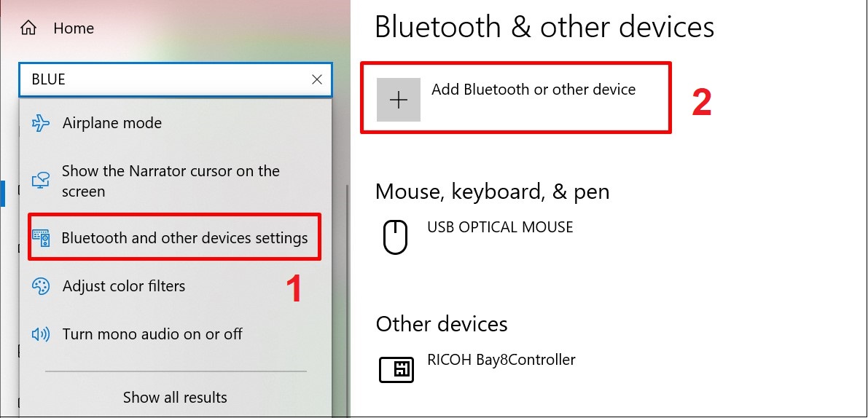Click the RICOH Bay8Controller device icon

pyautogui.click(x=396, y=369)
